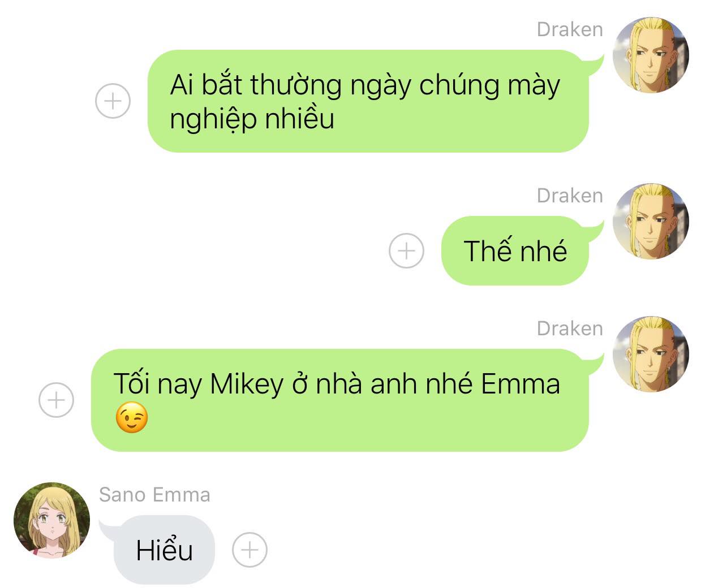Viewport: 701px width, 588px height.
Task: Click the winking face emoji in Draken's message
Action: [x=132, y=418]
